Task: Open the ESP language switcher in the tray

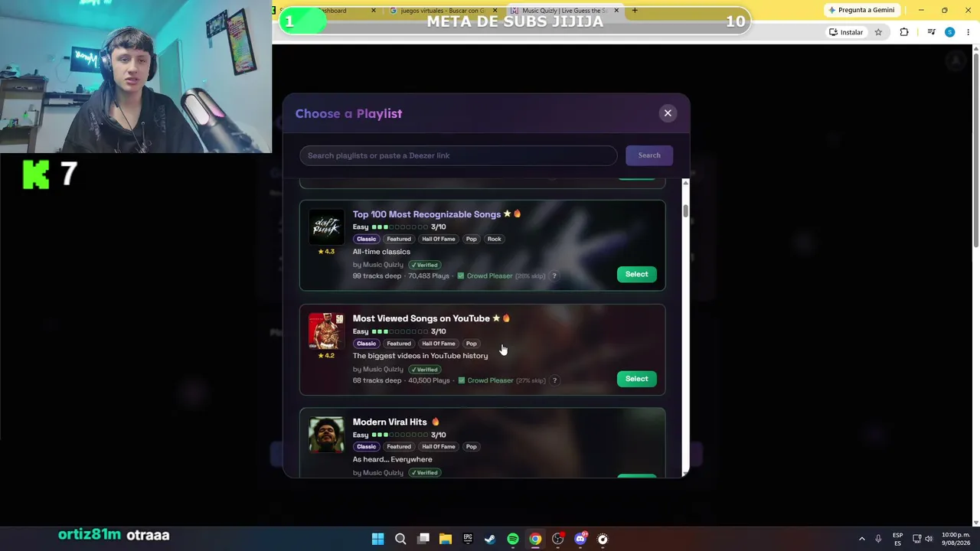Action: 897,539
